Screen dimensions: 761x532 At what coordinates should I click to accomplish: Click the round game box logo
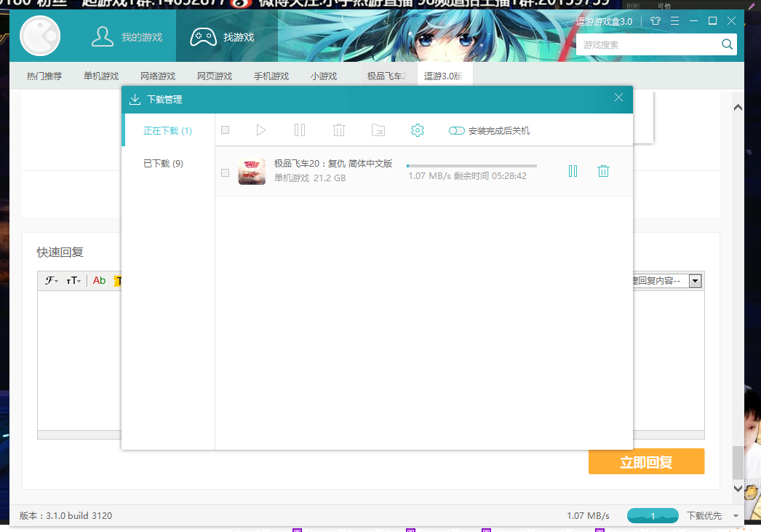[x=40, y=36]
